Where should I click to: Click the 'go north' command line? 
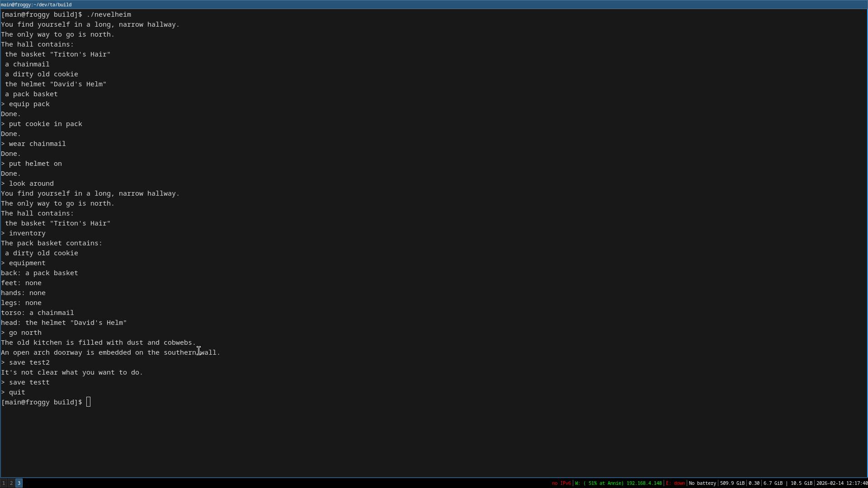click(x=25, y=333)
